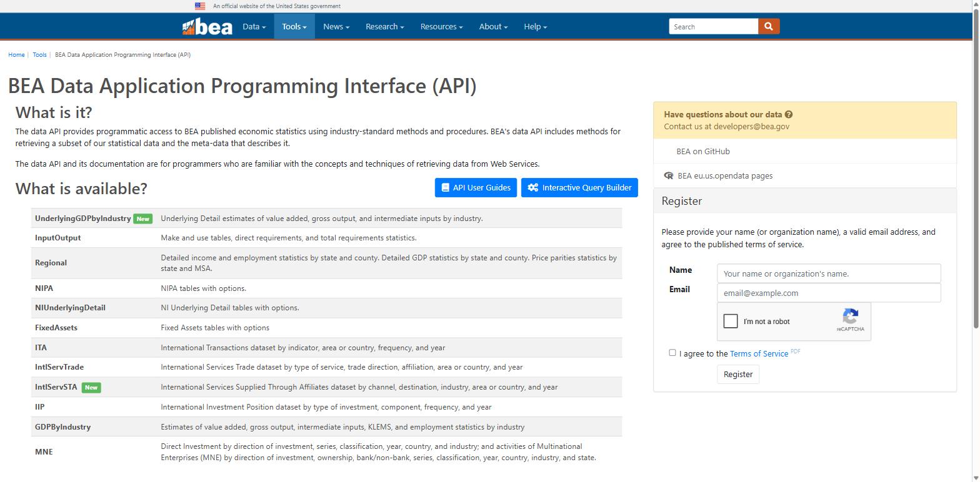Click the orange search magnifier button

pos(769,26)
